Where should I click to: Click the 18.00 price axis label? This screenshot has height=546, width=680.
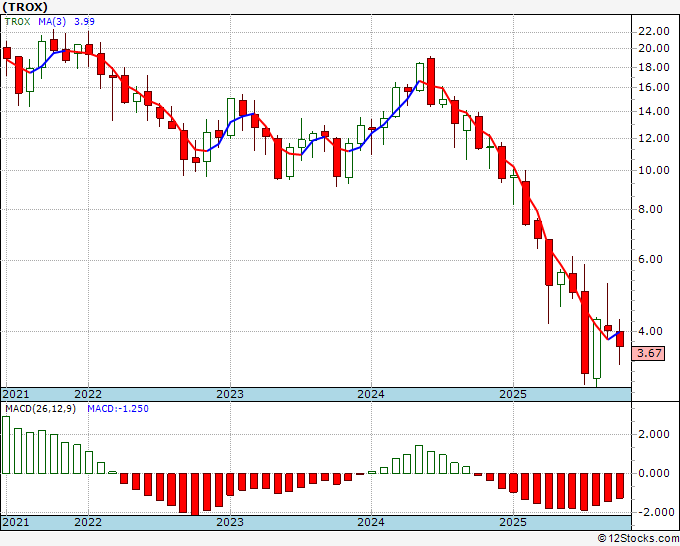tap(654, 67)
